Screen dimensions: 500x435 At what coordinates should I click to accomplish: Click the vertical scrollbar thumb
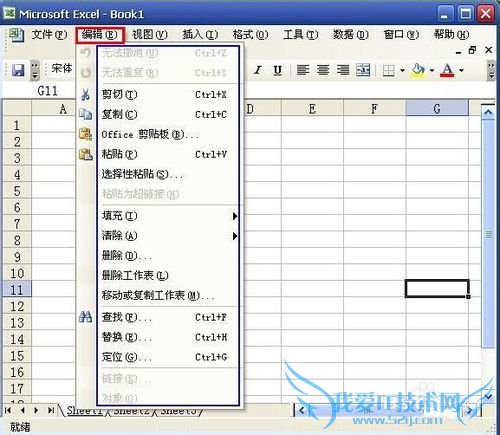488,235
